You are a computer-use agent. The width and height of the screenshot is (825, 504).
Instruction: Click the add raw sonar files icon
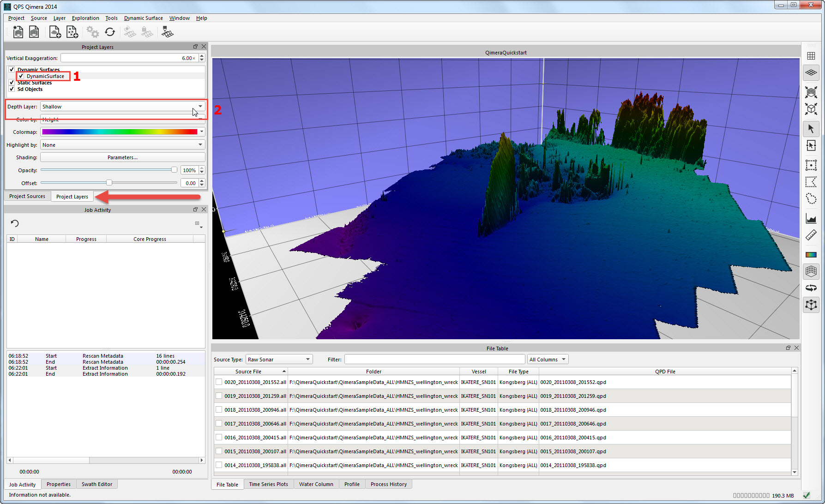tap(55, 32)
